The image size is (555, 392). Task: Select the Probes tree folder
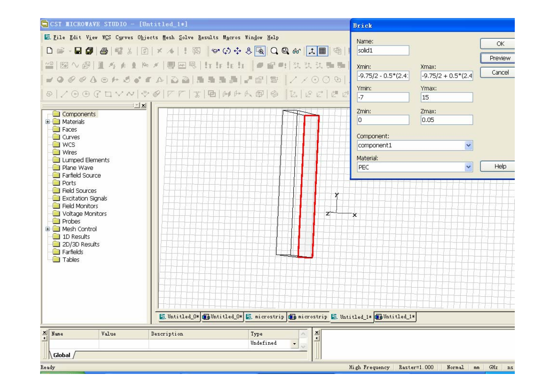click(x=66, y=221)
